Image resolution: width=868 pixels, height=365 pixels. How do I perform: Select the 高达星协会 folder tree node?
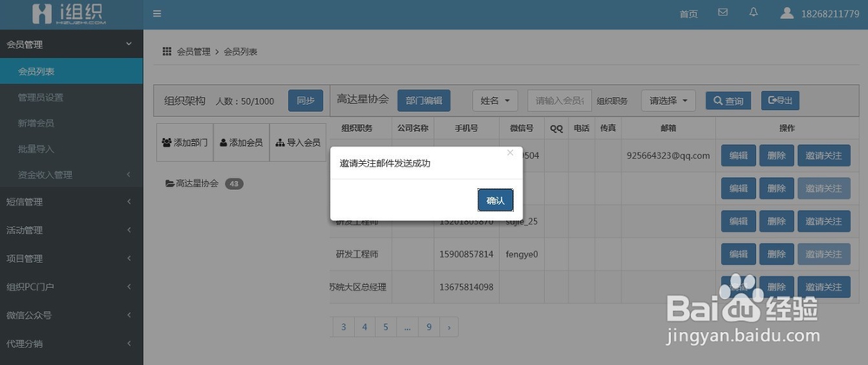click(x=192, y=184)
